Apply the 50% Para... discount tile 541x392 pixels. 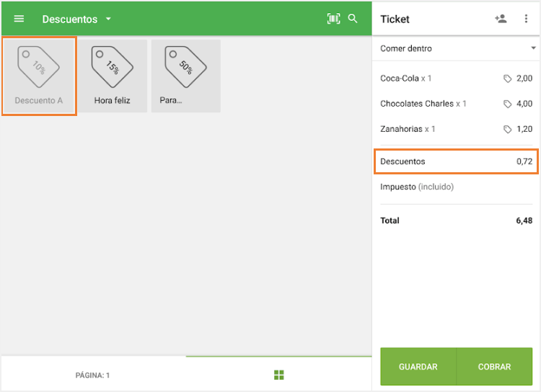[x=185, y=76]
